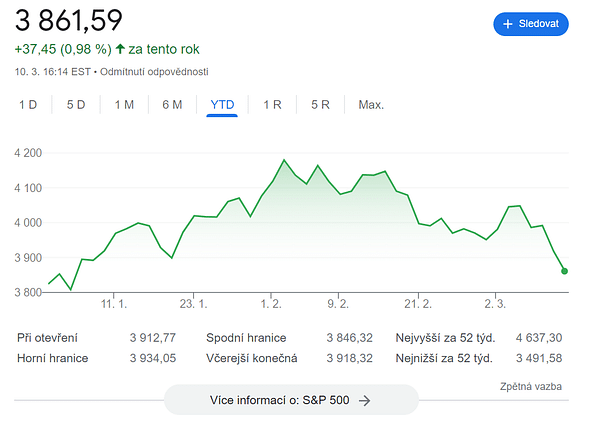
Task: Click the 2. 3. date axis label
Action: [495, 304]
